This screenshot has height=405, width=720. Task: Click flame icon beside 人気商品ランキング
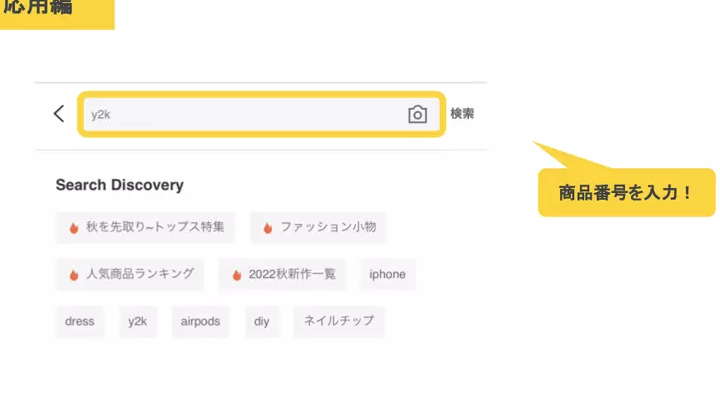[x=74, y=275]
